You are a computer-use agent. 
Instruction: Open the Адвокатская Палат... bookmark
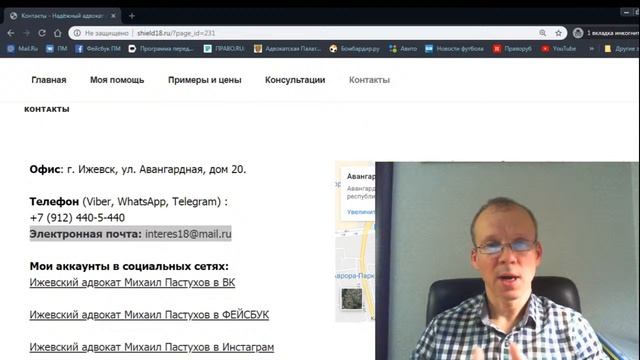click(x=287, y=49)
